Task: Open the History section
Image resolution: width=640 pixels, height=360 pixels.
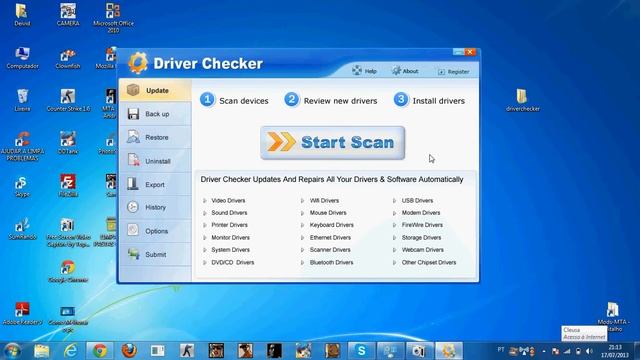Action: tap(155, 207)
